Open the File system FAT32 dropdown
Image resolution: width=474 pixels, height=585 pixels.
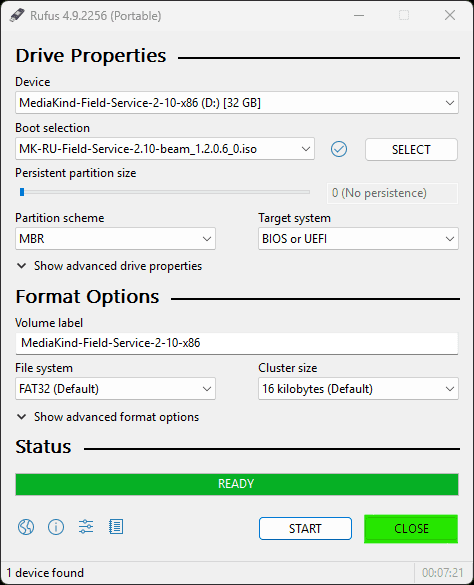115,389
